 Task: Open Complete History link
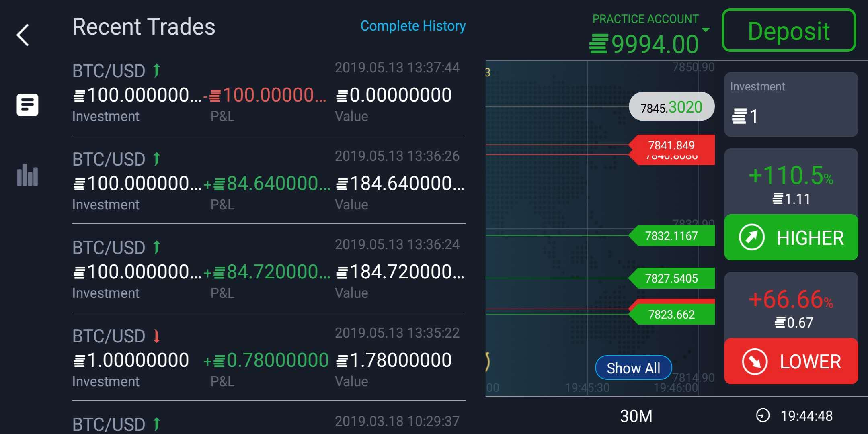pos(412,26)
